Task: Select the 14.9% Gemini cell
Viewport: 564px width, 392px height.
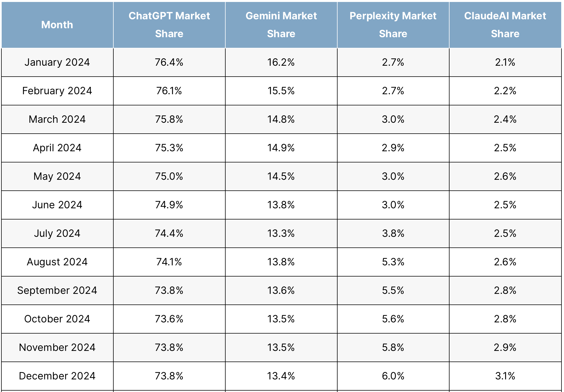Action: pyautogui.click(x=281, y=148)
